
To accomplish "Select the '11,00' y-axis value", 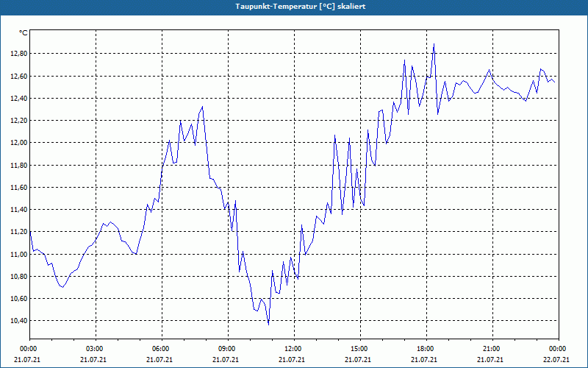I will (19, 254).
